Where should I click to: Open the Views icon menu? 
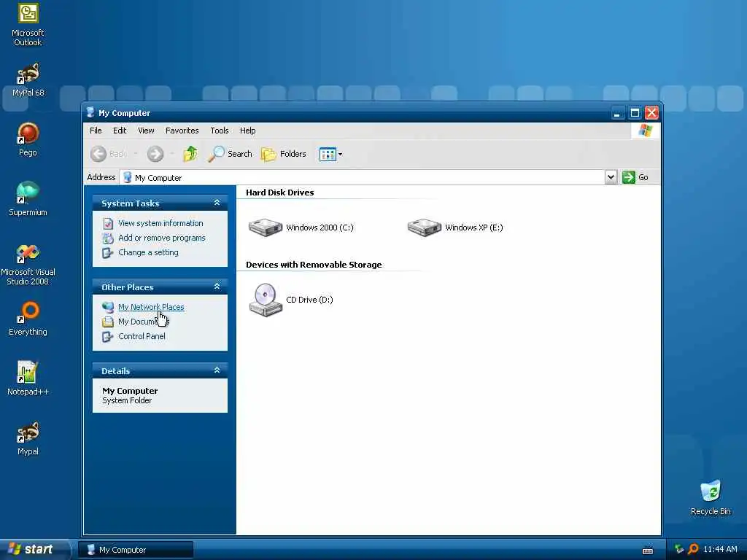coord(330,155)
